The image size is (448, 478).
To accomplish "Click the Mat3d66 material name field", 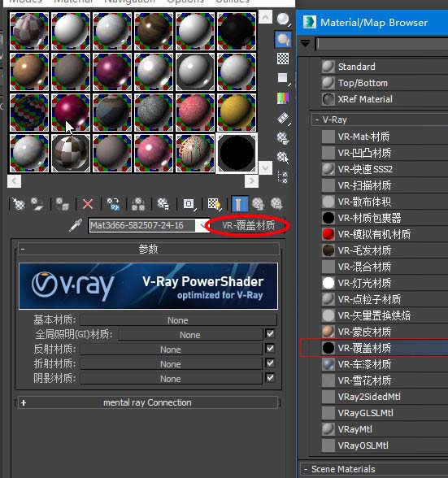I will 142,226.
